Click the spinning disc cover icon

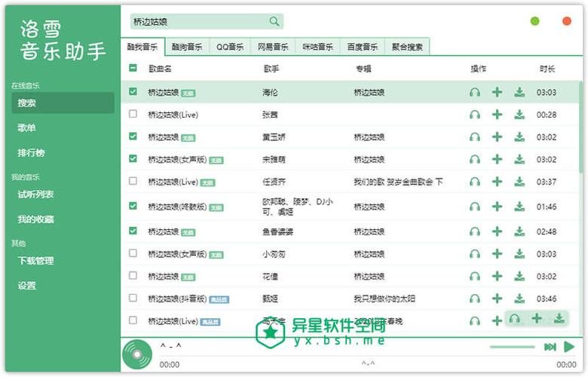[x=137, y=354]
